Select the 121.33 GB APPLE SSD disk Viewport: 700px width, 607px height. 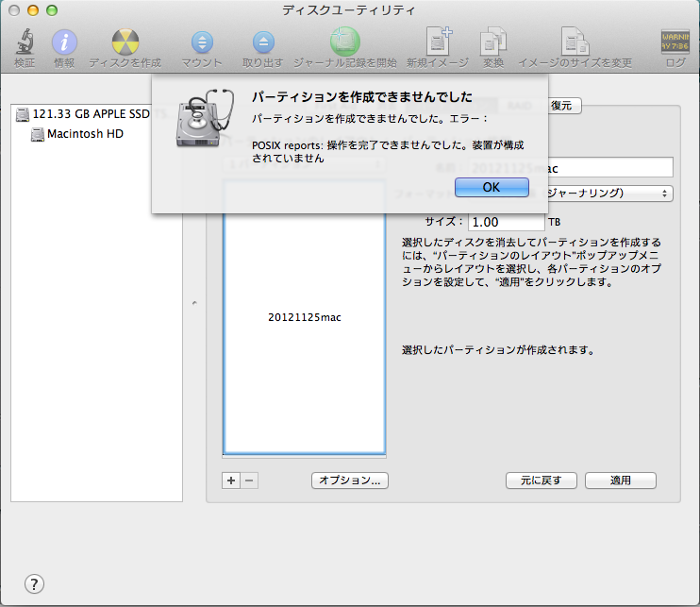pyautogui.click(x=89, y=114)
